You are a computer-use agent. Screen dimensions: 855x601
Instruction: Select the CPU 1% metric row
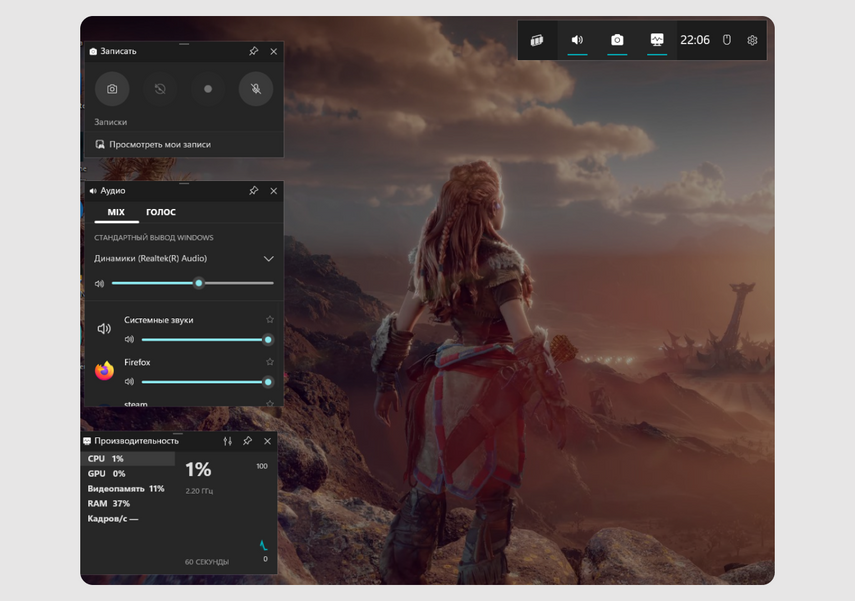click(x=129, y=459)
